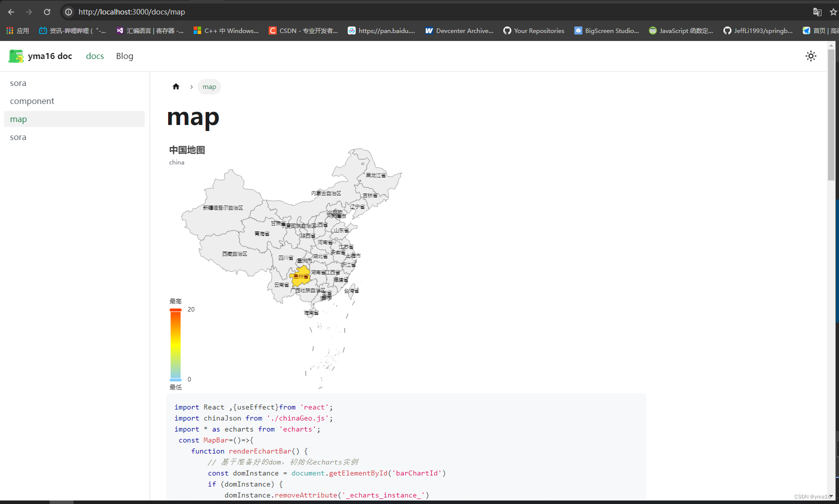Select map in the sidebar navigation
This screenshot has width=839, height=504.
[x=19, y=119]
